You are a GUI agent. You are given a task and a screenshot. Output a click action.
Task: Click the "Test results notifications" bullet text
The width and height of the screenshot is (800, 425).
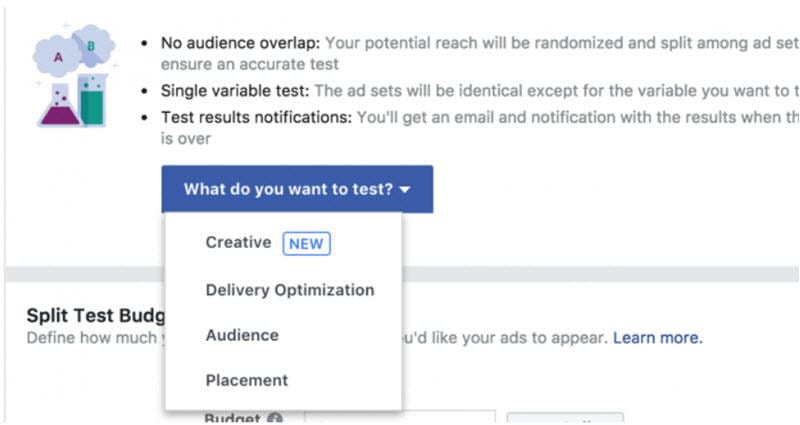click(x=257, y=118)
